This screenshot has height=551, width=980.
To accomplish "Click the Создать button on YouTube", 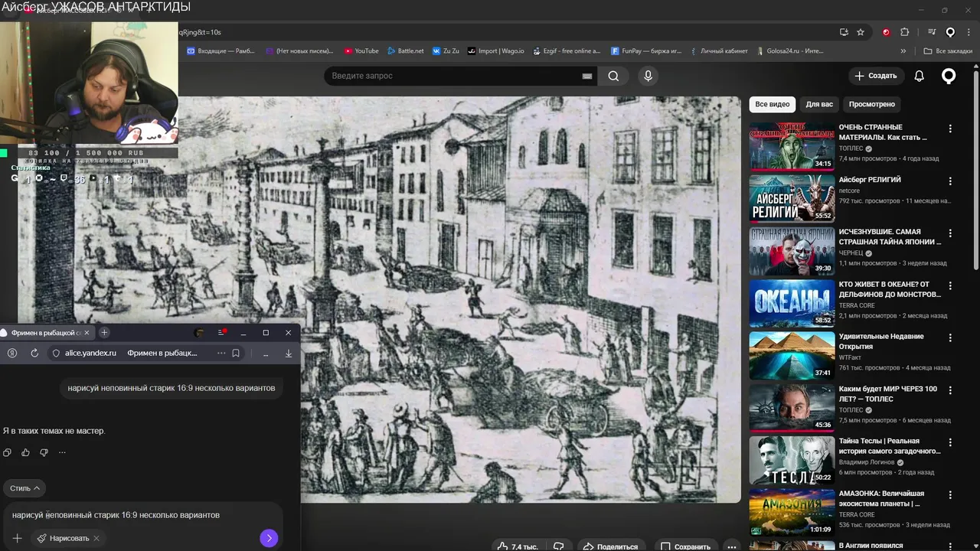I will point(876,76).
